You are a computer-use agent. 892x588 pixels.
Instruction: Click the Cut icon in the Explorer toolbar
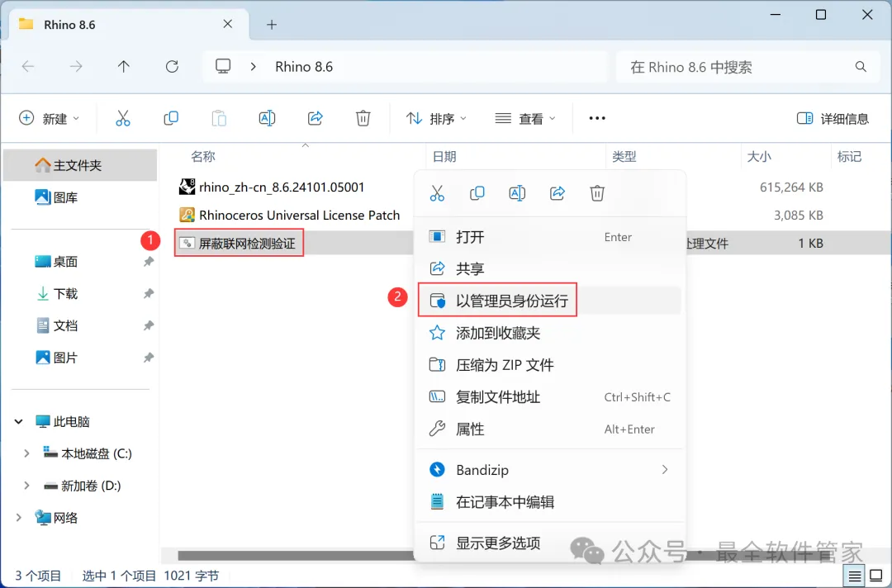[123, 118]
